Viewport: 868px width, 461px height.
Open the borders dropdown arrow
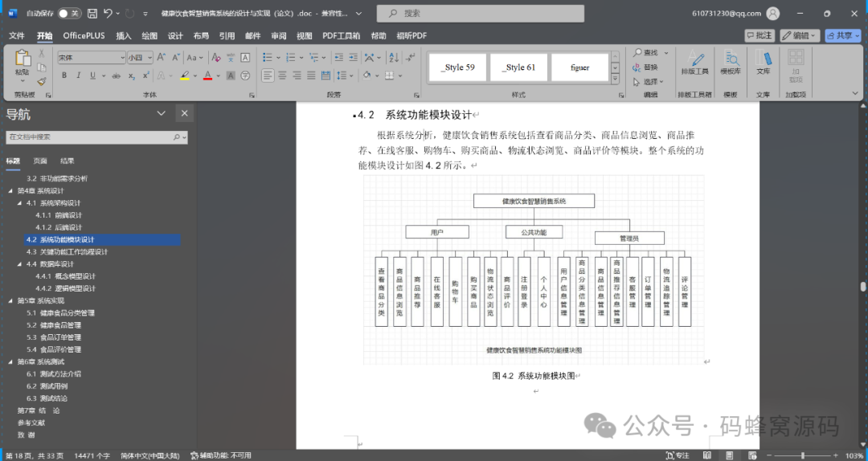coord(399,75)
